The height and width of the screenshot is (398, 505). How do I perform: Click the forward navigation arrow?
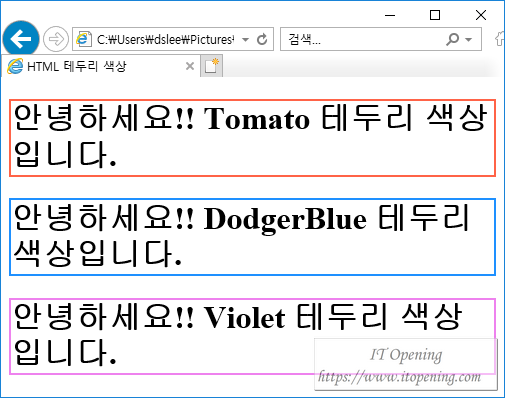56,39
